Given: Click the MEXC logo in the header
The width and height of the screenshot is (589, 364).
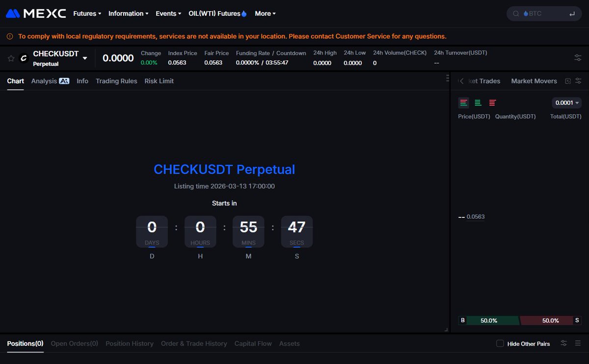Looking at the screenshot, I should (36, 14).
